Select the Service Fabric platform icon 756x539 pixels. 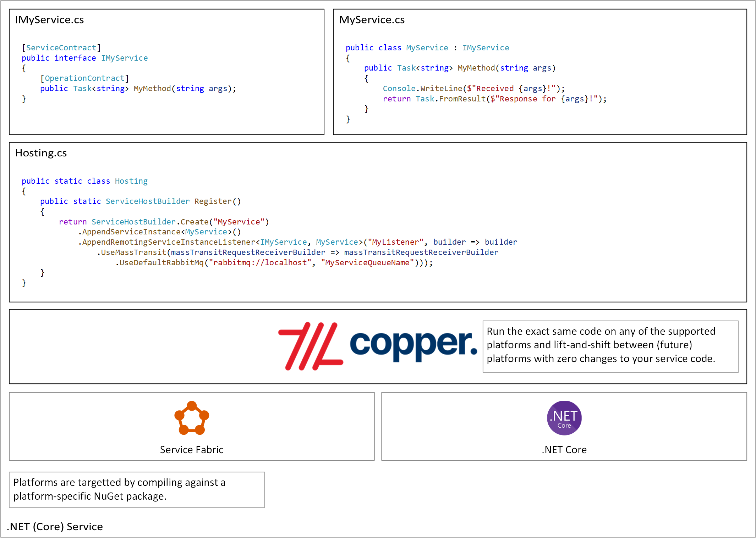click(x=192, y=420)
